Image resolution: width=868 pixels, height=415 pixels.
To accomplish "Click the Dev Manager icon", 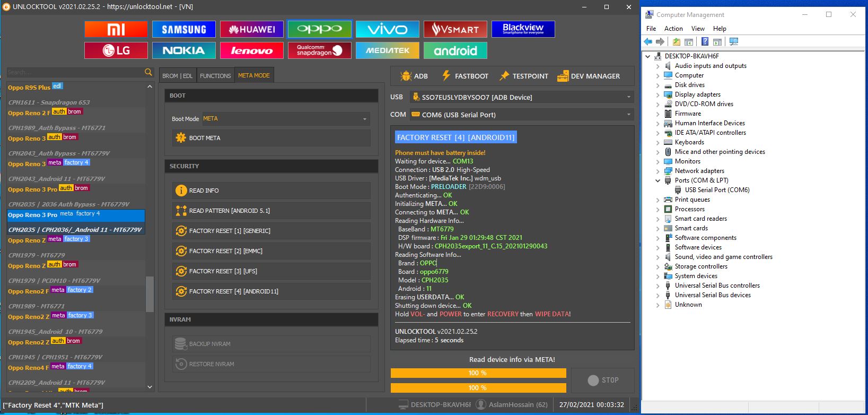I will [563, 76].
